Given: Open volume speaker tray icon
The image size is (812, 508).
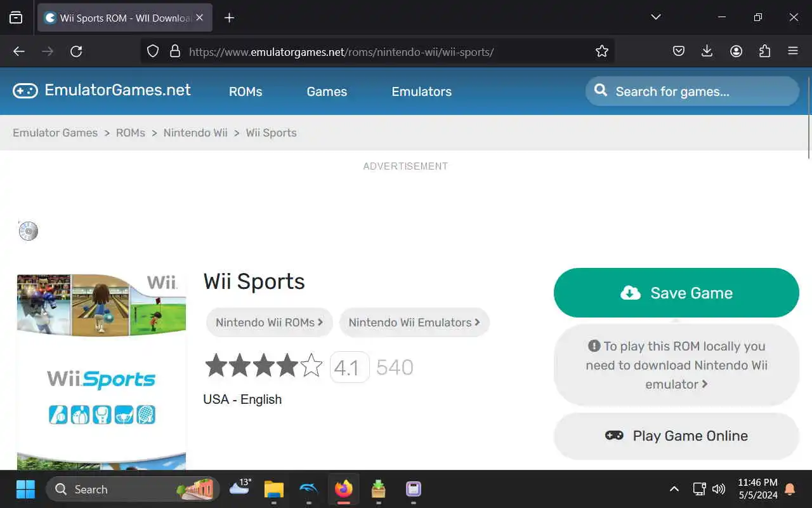Looking at the screenshot, I should [719, 489].
